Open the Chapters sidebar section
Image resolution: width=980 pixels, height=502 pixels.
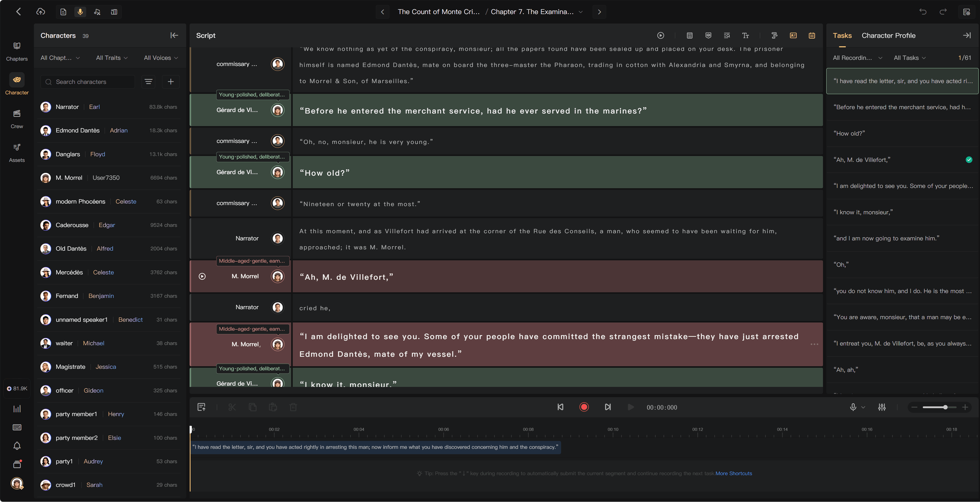pos(17,52)
